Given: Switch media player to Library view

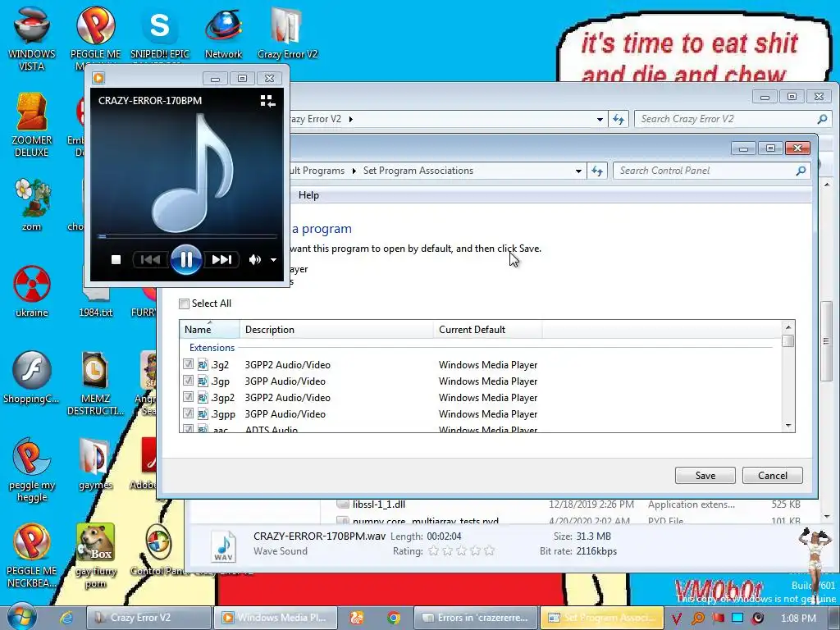Looking at the screenshot, I should coord(267,101).
